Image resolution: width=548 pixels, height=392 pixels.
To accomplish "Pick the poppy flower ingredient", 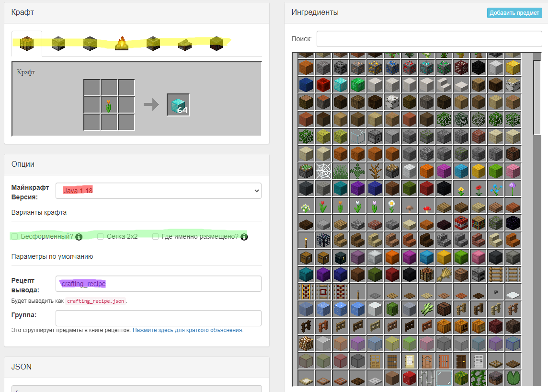I will point(479,188).
